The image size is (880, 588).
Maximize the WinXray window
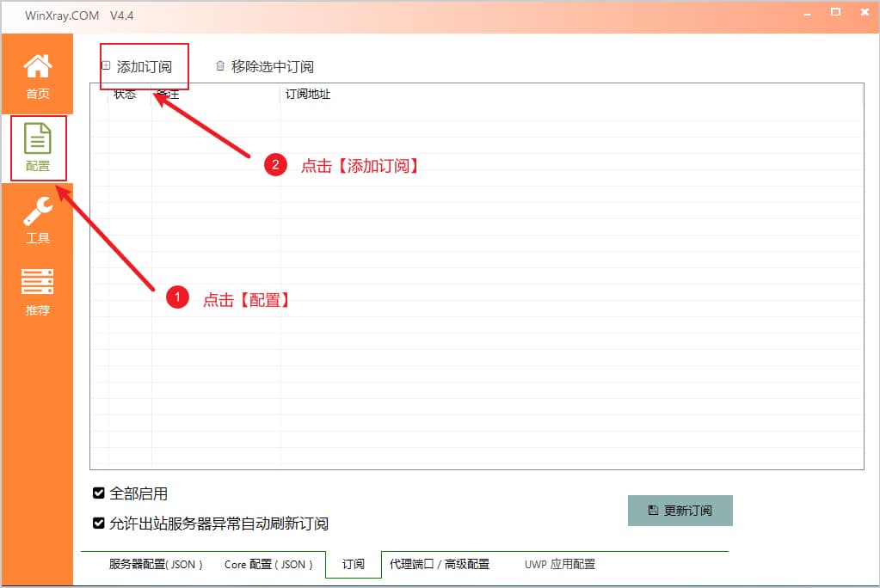coord(835,13)
